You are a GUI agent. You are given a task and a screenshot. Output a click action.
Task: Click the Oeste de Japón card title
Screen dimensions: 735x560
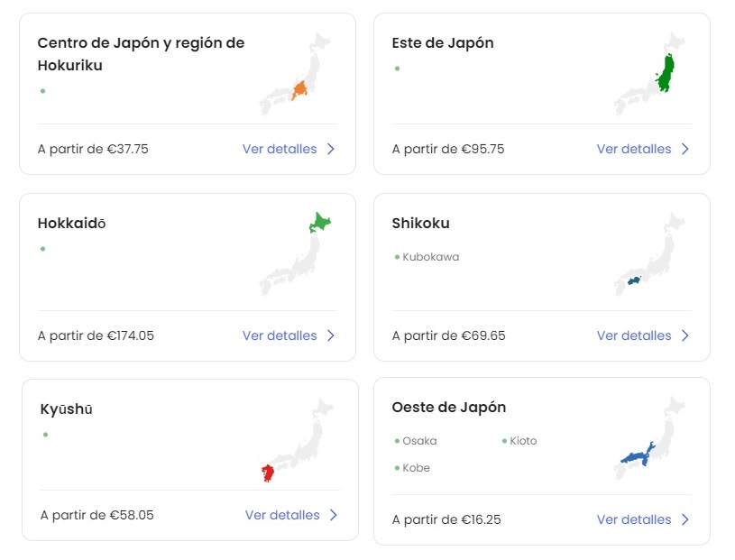pyautogui.click(x=448, y=408)
